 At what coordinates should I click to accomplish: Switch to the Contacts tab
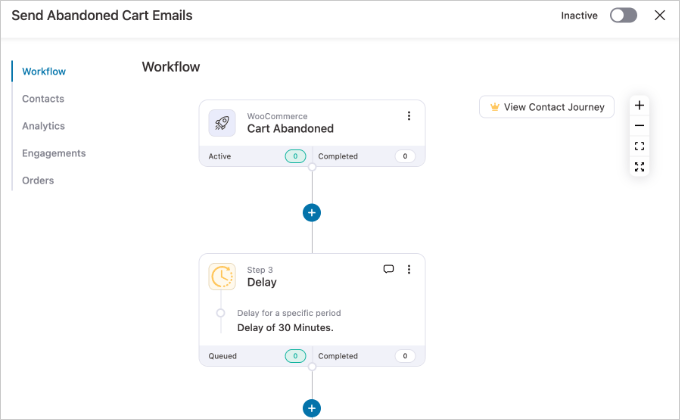tap(43, 99)
